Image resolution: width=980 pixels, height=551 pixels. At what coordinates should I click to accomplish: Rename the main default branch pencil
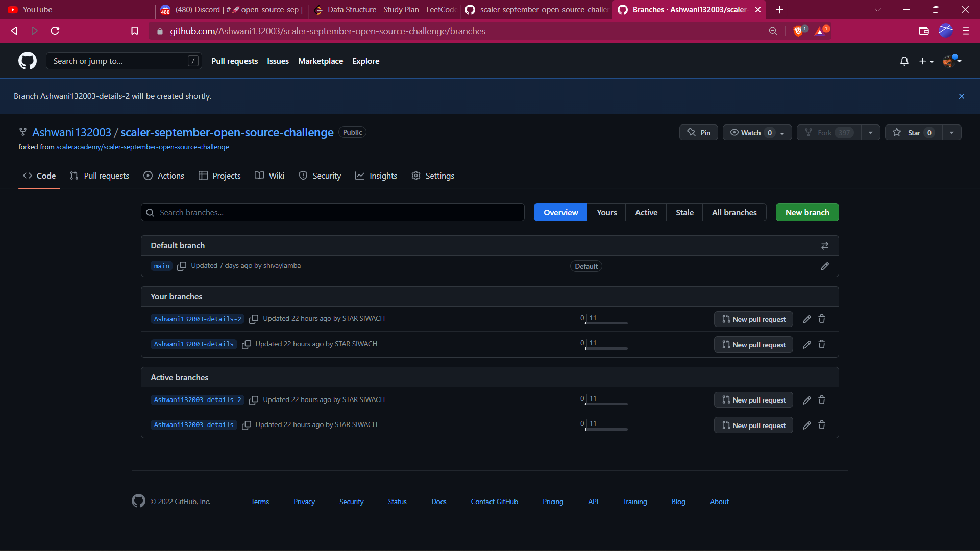[824, 266]
